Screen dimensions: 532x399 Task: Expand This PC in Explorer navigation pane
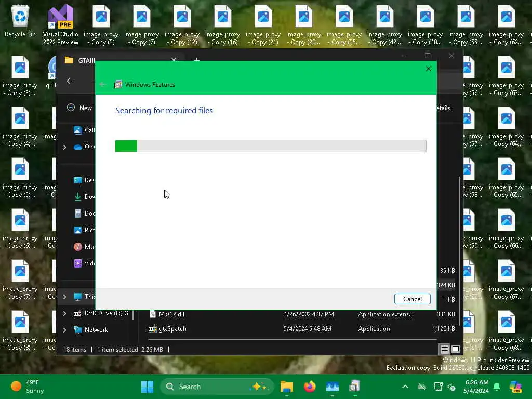pyautogui.click(x=65, y=297)
